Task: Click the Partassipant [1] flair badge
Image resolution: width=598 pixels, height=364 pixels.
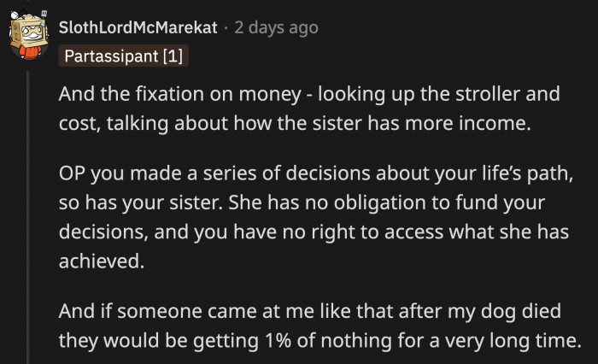Action: (x=123, y=56)
